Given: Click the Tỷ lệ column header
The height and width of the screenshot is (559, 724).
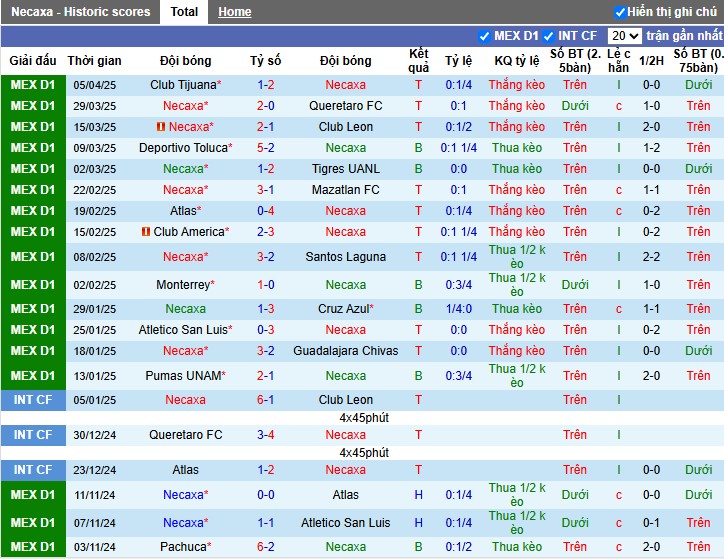Looking at the screenshot, I should 459,60.
